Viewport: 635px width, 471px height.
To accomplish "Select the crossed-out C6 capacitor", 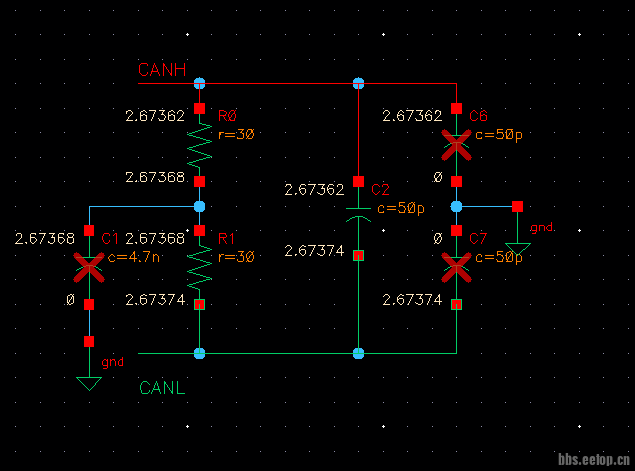I will (456, 146).
